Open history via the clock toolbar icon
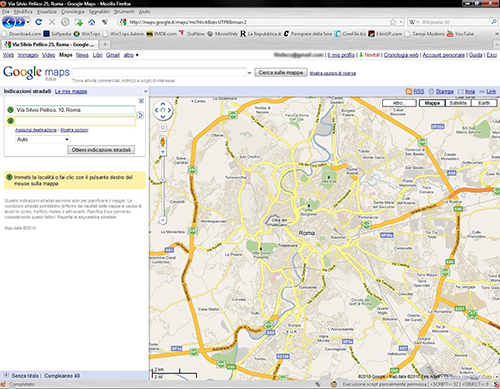500x389 pixels. [65, 22]
